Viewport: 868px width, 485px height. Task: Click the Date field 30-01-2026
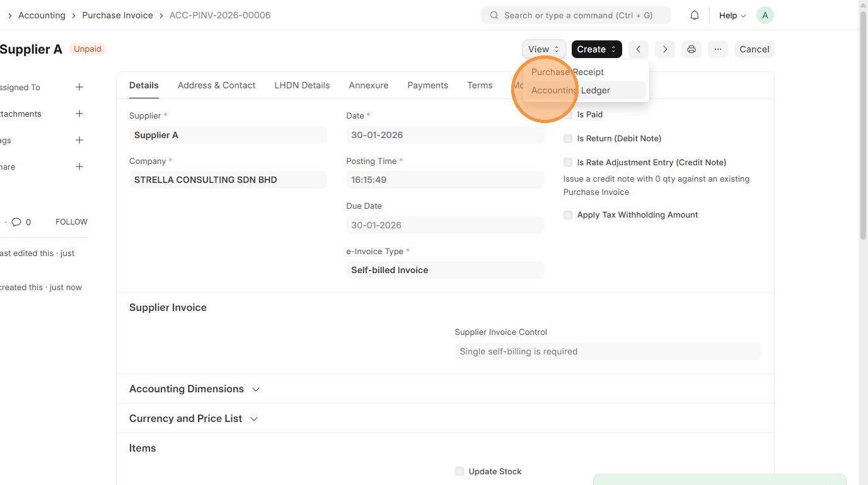tap(445, 135)
